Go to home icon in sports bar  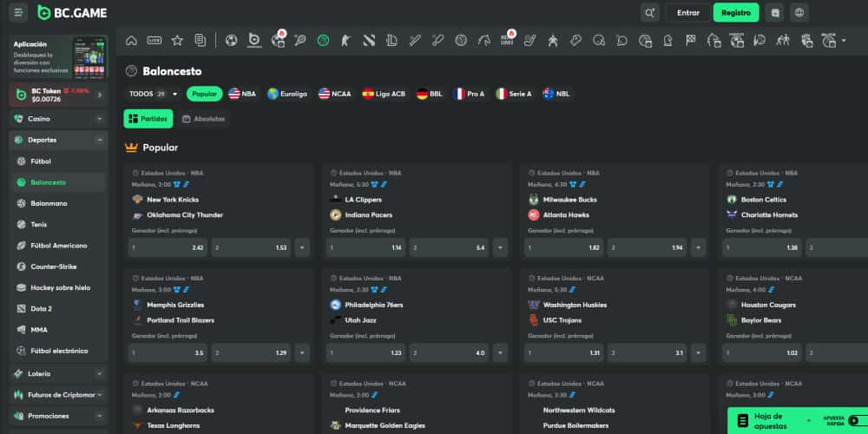[131, 40]
